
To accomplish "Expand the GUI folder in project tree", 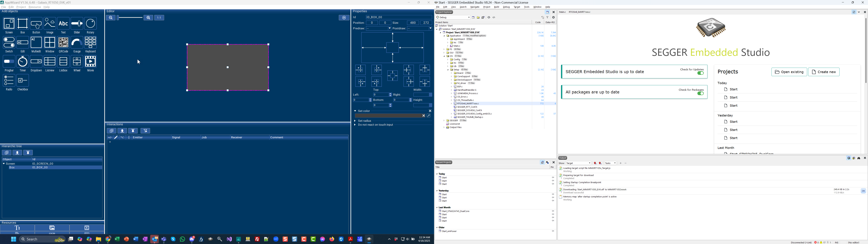I will tap(444, 53).
